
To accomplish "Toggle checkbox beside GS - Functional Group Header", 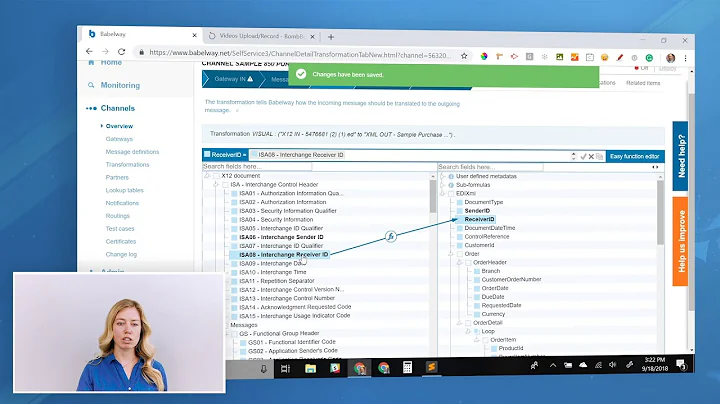I will coord(234,334).
